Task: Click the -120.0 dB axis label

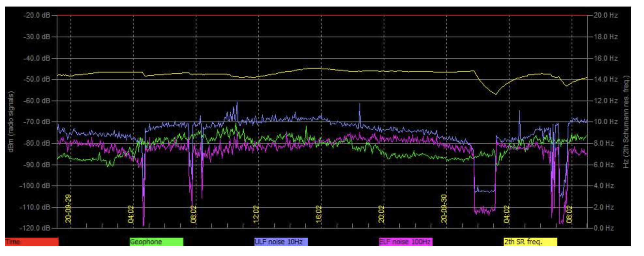Action: (35, 228)
